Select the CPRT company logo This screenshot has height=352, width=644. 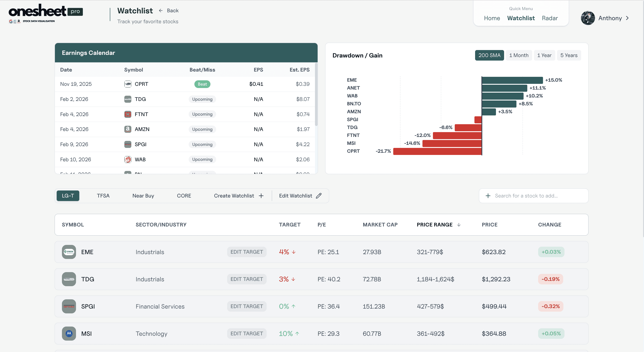point(128,84)
